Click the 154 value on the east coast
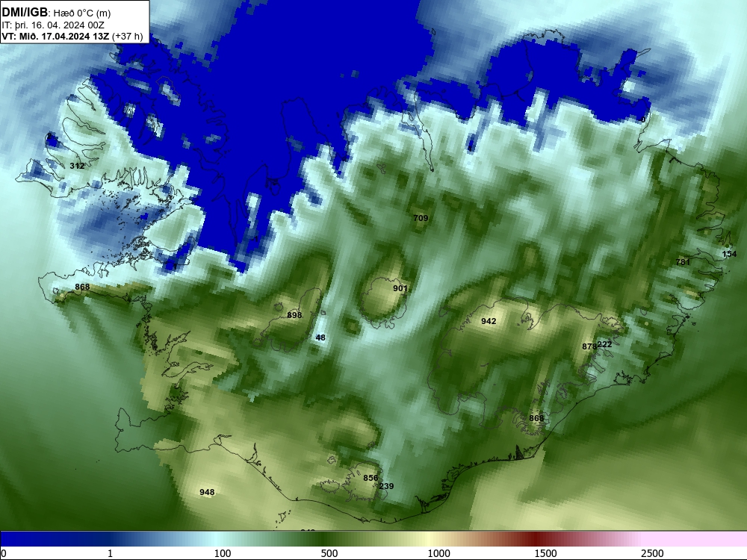The width and height of the screenshot is (747, 560). coord(729,254)
